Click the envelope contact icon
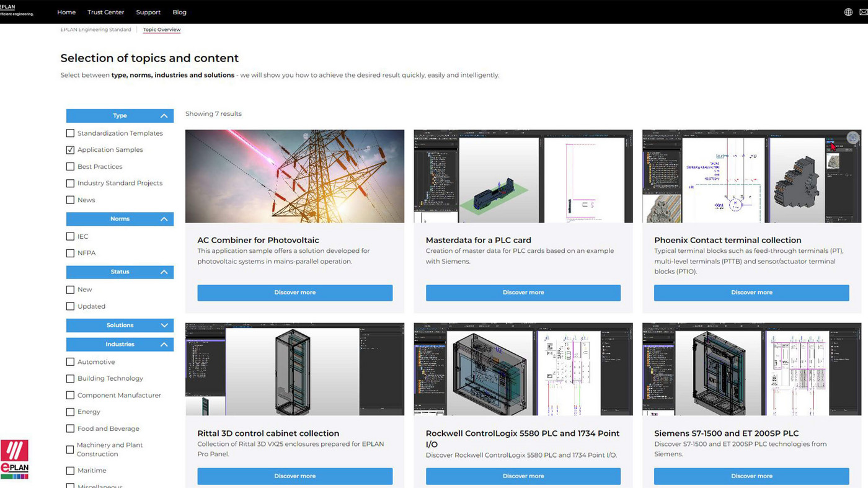This screenshot has width=868, height=488. point(864,12)
